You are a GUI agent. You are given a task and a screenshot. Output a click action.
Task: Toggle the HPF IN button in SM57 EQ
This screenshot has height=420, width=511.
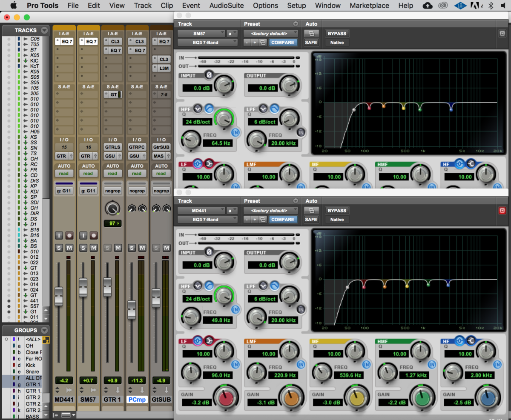tap(235, 133)
